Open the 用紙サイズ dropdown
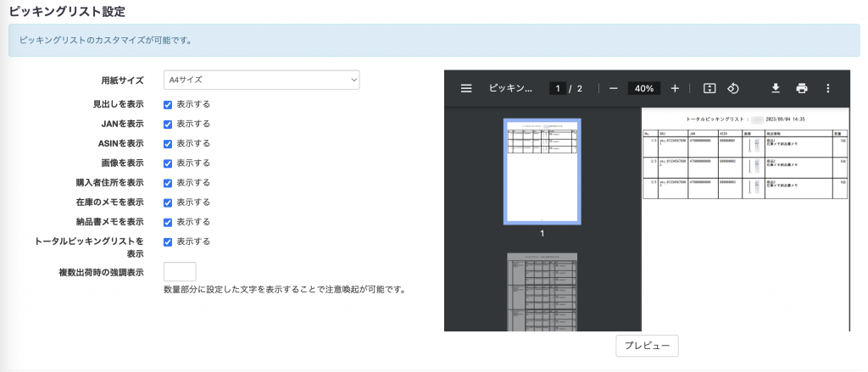Image resolution: width=868 pixels, height=372 pixels. (262, 80)
